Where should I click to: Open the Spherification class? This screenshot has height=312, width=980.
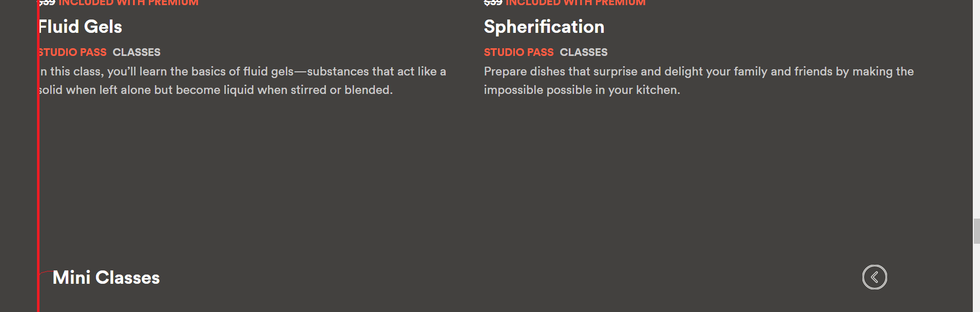click(544, 27)
